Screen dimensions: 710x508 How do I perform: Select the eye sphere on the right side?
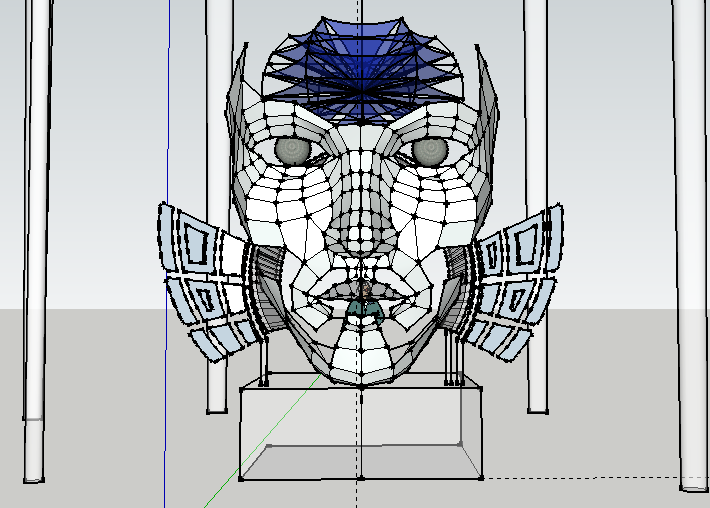pyautogui.click(x=430, y=150)
